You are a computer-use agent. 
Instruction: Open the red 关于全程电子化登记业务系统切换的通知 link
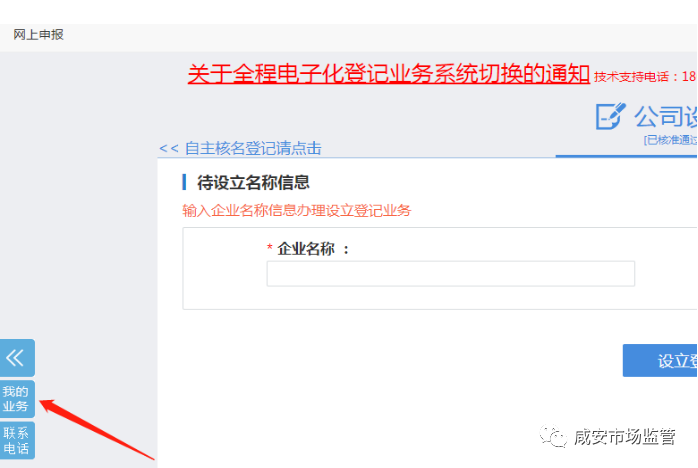pyautogui.click(x=389, y=74)
